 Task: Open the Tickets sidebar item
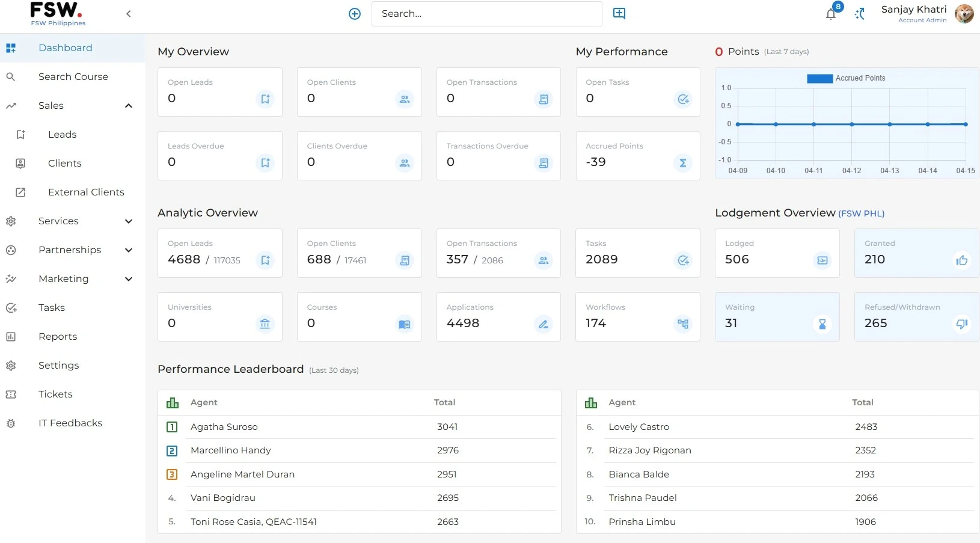click(x=73, y=394)
